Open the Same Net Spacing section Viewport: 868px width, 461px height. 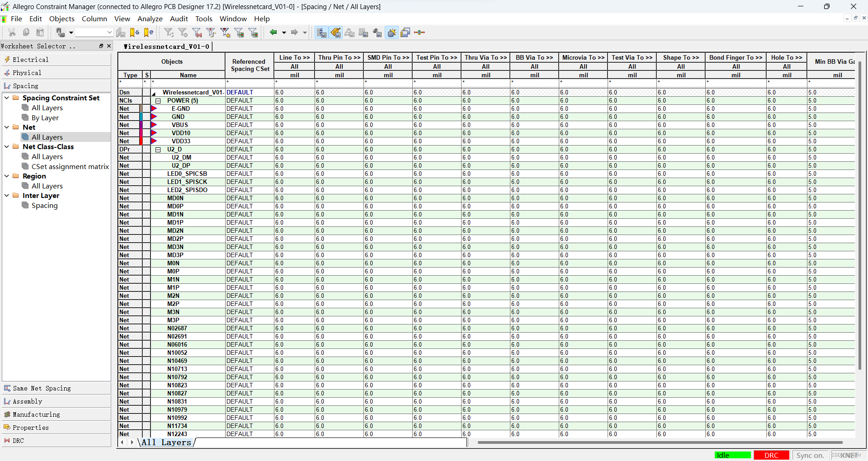(x=42, y=388)
